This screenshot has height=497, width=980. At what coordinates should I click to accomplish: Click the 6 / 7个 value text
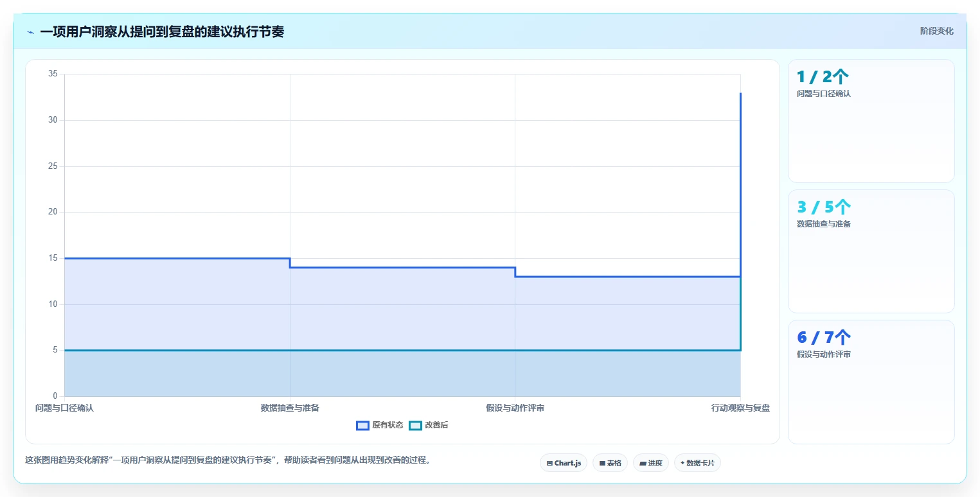(824, 338)
